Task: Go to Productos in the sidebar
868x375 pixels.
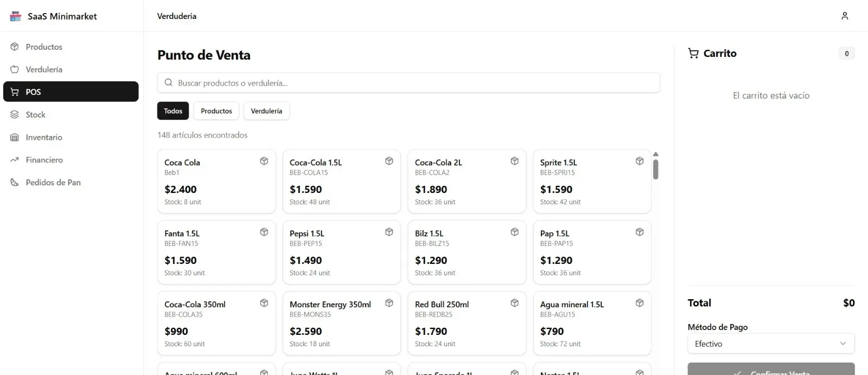Action: [x=71, y=47]
